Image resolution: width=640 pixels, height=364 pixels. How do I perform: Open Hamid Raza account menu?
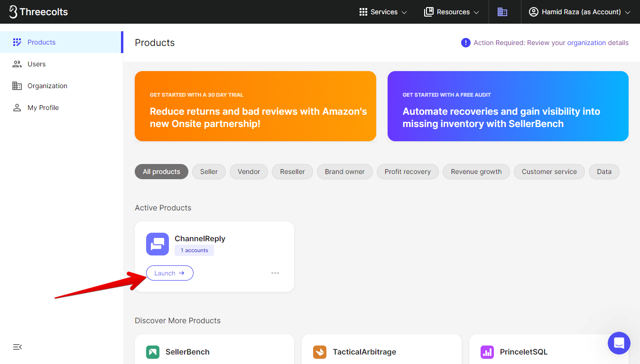click(580, 12)
